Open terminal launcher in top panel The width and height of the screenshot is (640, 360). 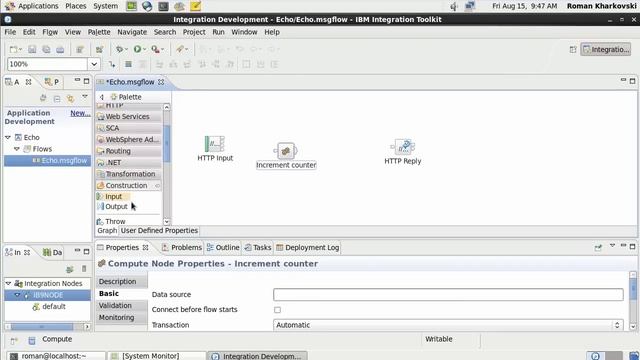click(163, 6)
